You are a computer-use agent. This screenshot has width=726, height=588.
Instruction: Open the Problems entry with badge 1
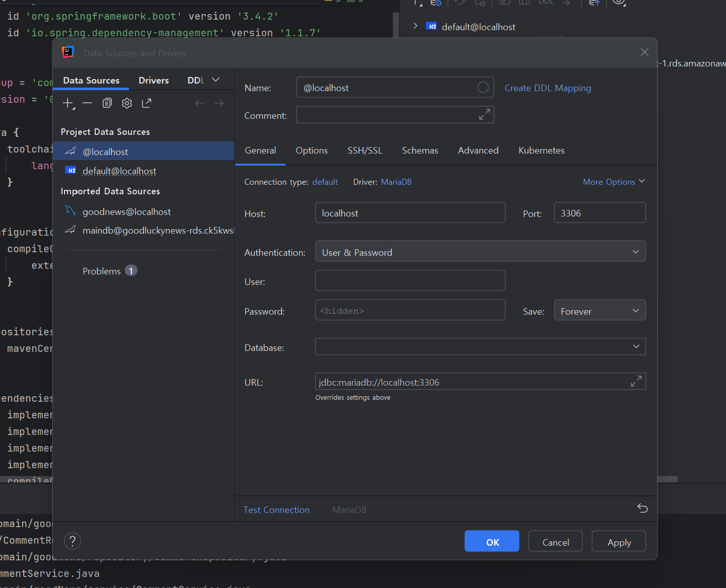[110, 271]
